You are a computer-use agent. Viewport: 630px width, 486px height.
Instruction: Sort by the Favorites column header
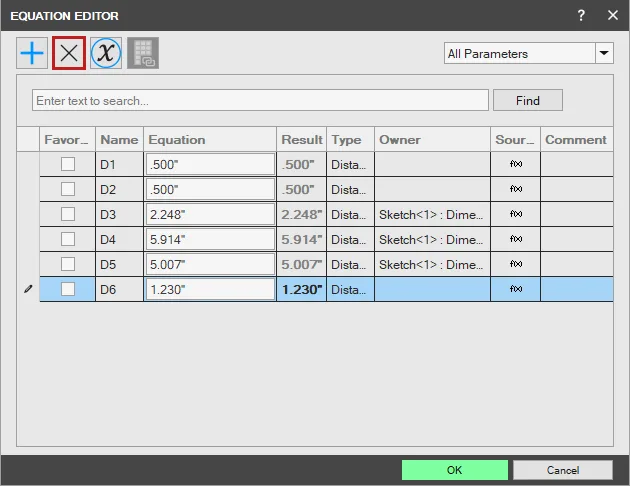point(68,139)
